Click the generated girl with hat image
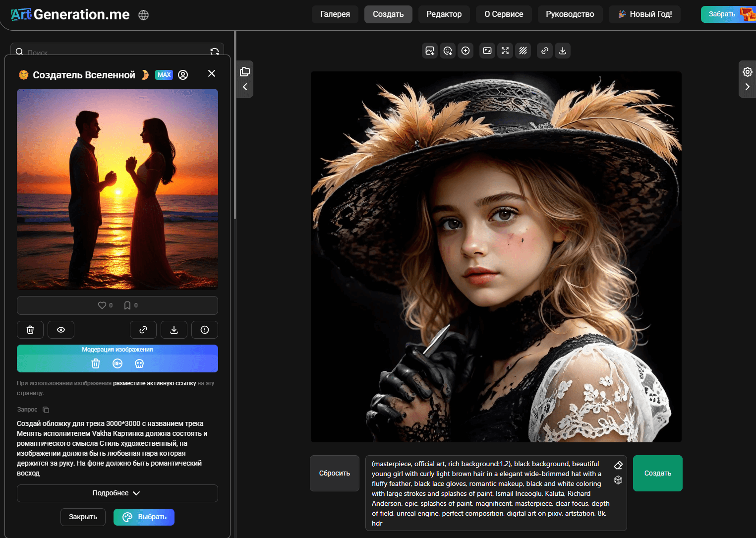Viewport: 756px width, 538px height. tap(496, 257)
